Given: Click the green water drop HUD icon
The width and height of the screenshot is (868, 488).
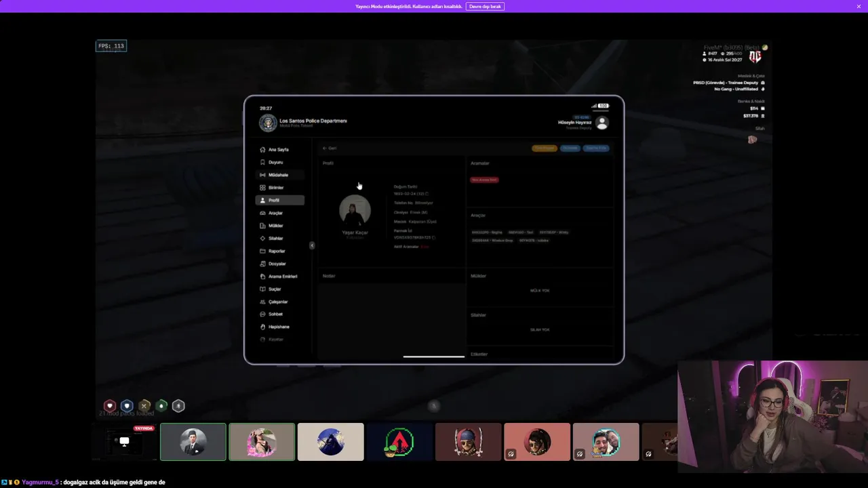Looking at the screenshot, I should coord(161,406).
